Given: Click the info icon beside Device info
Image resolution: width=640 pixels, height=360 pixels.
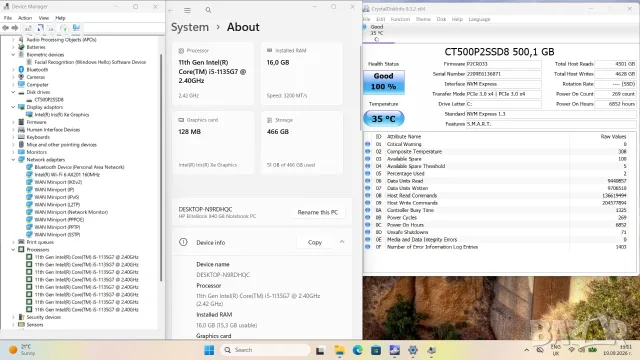Looking at the screenshot, I should (183, 242).
